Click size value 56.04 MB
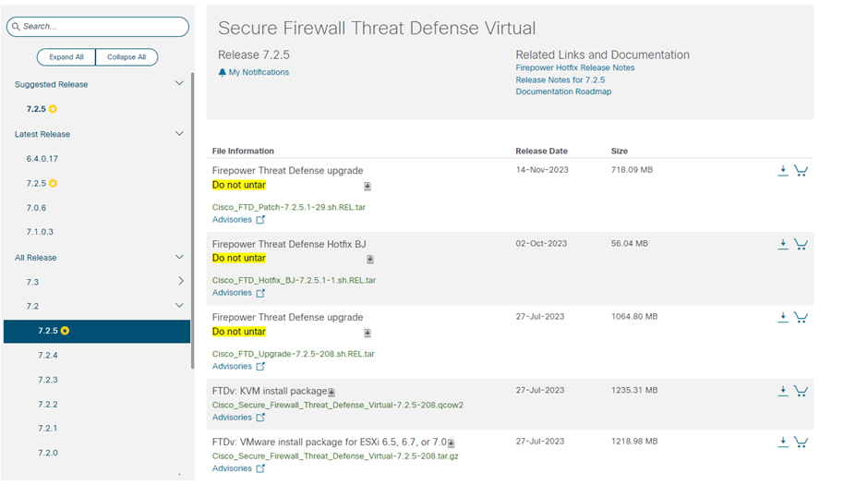Screen dimensions: 868x486 point(630,243)
